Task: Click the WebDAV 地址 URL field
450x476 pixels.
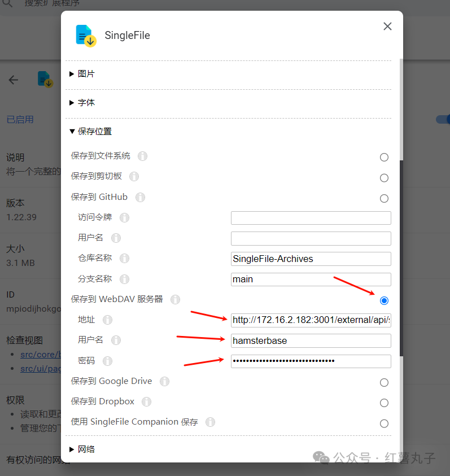Action: click(311, 320)
